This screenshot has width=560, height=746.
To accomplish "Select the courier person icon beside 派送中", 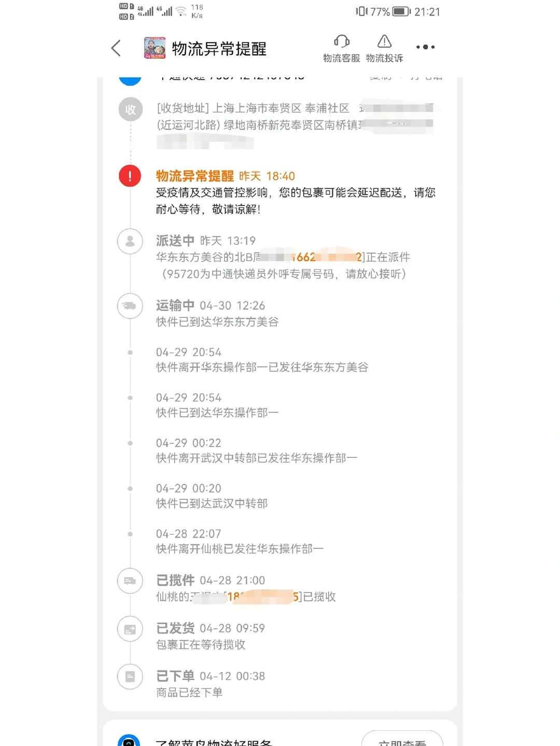I will click(130, 242).
